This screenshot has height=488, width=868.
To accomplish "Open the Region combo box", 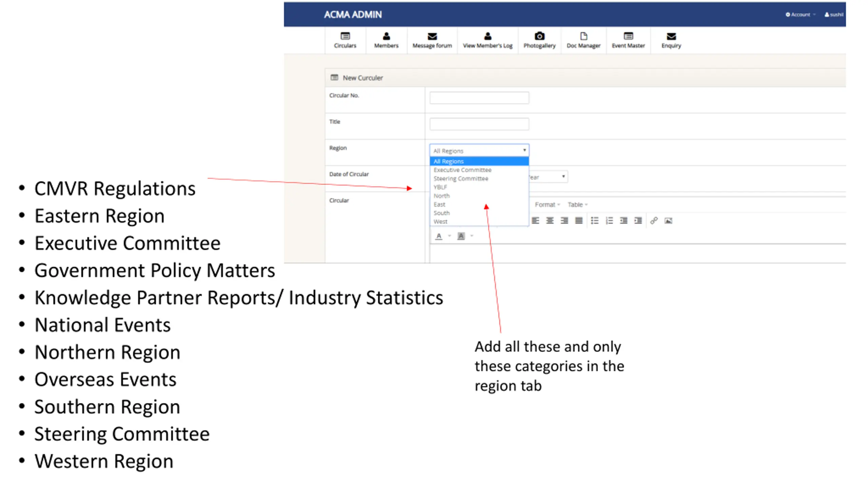I will (479, 150).
